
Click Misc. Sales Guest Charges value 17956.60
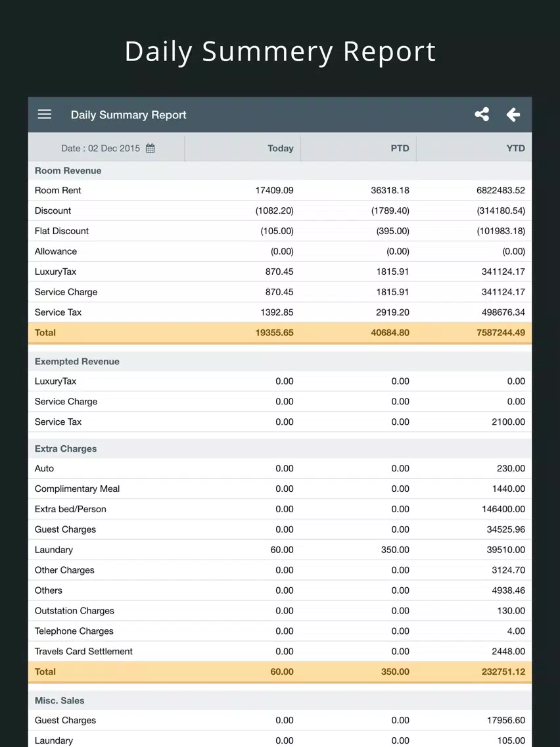click(x=505, y=721)
